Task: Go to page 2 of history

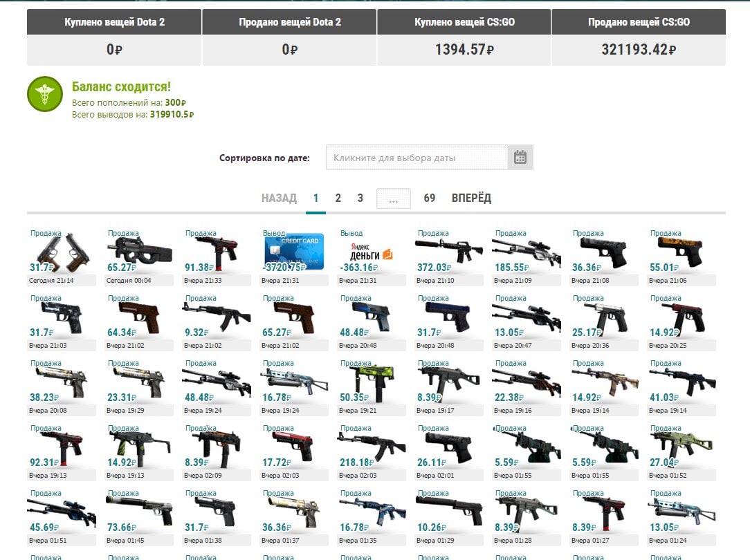Action: pos(338,198)
